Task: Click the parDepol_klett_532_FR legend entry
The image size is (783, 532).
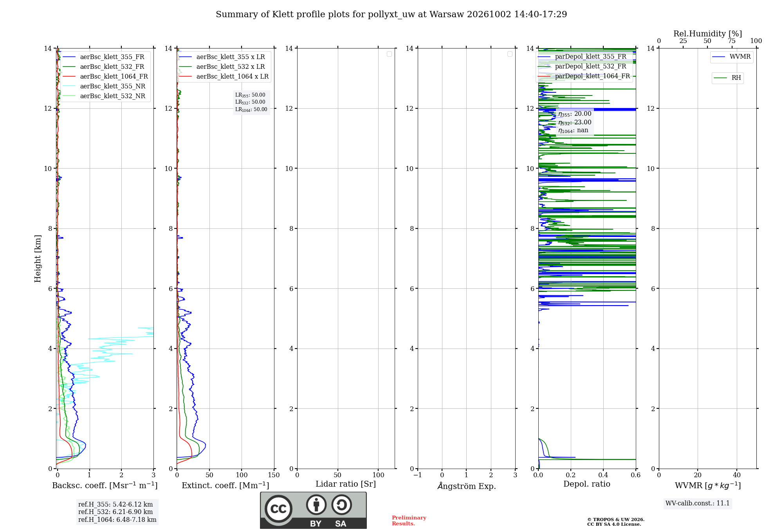Action: 582,66
